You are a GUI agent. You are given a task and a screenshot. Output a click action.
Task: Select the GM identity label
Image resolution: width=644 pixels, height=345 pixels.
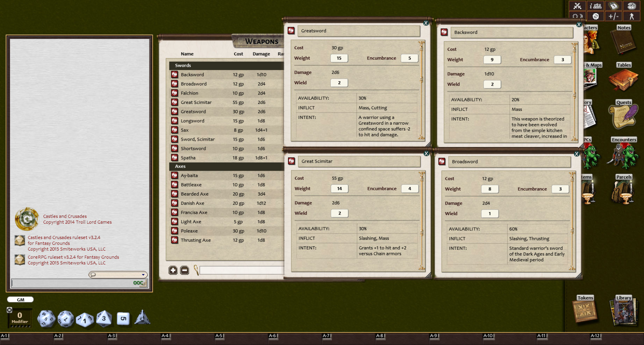pyautogui.click(x=21, y=300)
